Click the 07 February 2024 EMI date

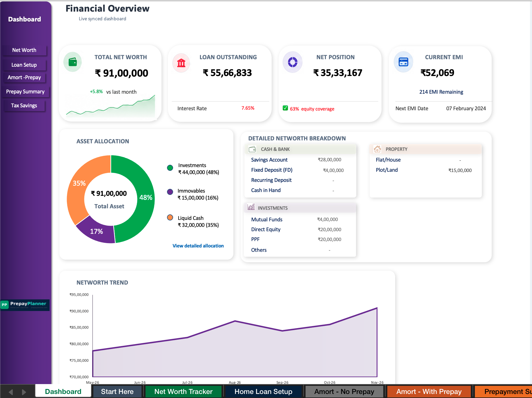pyautogui.click(x=466, y=108)
